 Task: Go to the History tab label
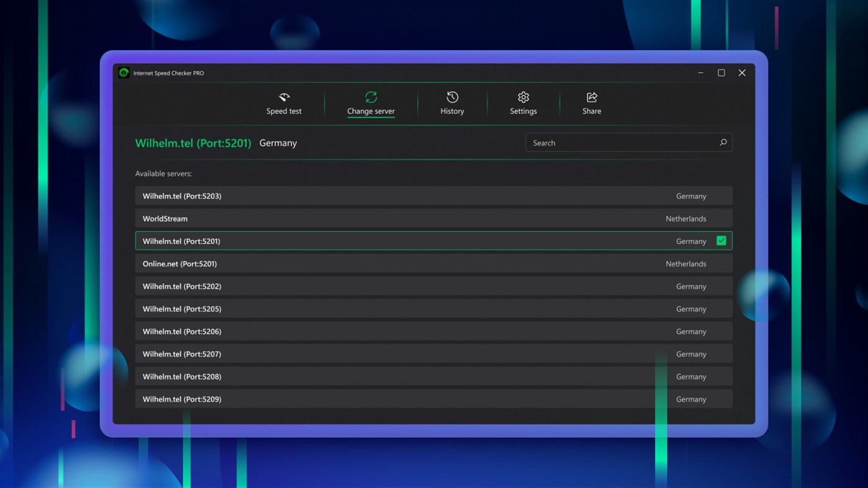452,112
